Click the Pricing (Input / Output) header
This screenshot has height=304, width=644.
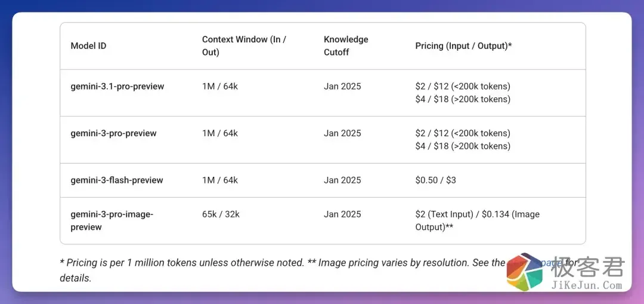click(x=463, y=46)
